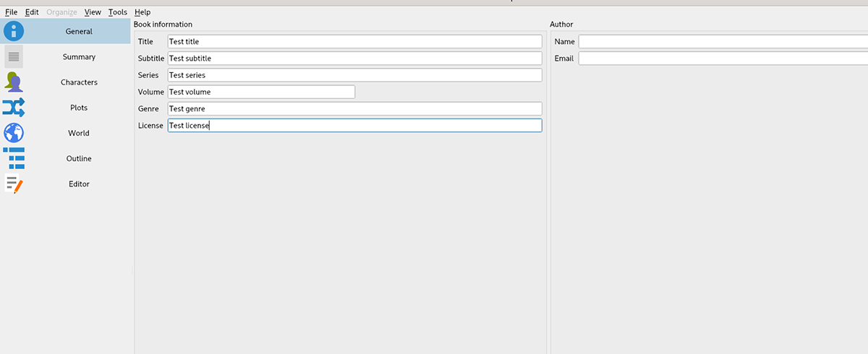The image size is (868, 354).
Task: Switch to the Summary tab label
Action: click(x=79, y=57)
